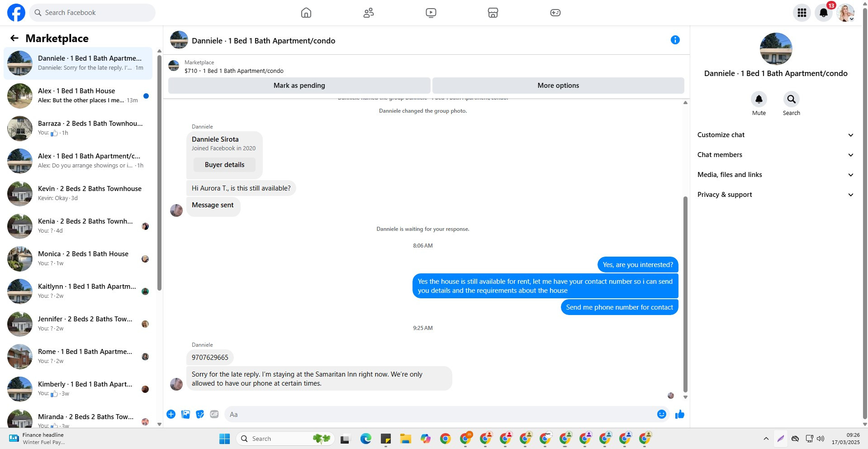
Task: Open the Finance headline news widget
Action: click(38, 439)
